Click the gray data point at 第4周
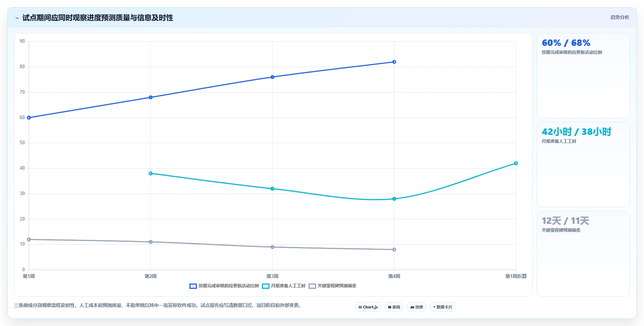This screenshot has width=644, height=326. click(x=394, y=250)
